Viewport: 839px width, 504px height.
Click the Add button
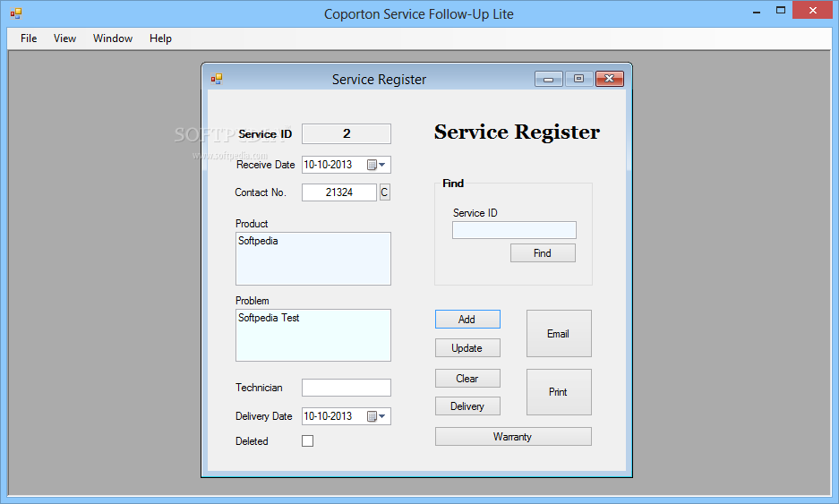467,320
